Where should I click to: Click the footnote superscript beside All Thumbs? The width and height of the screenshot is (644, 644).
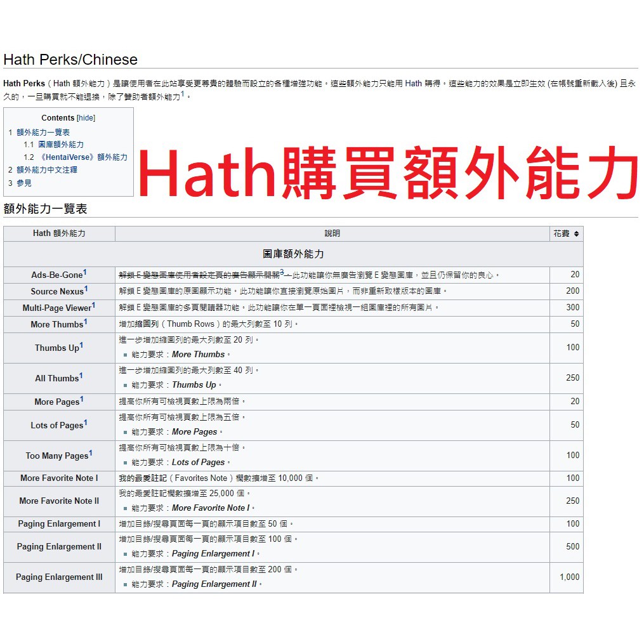tap(81, 376)
